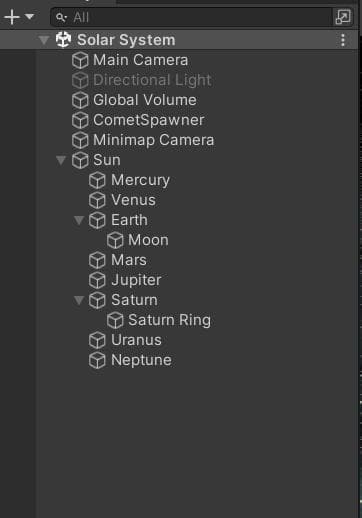Open the create object plus dropdown
This screenshot has width=362, height=518.
(19, 17)
